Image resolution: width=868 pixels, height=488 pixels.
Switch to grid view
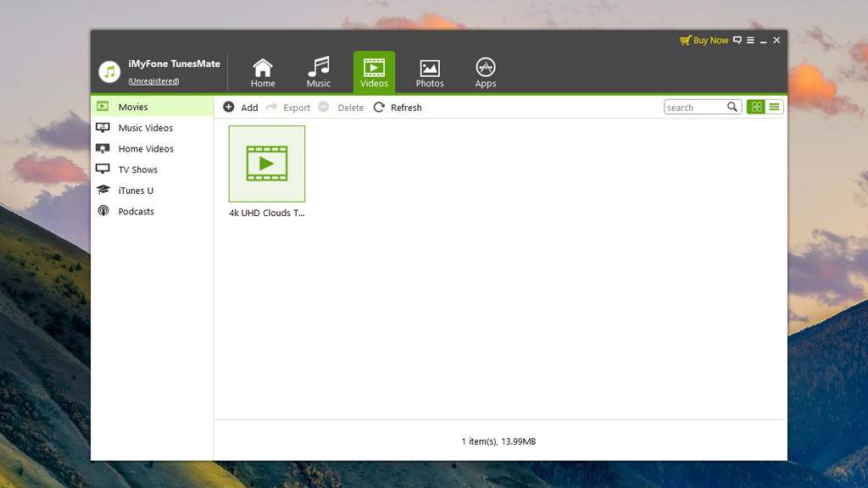756,107
